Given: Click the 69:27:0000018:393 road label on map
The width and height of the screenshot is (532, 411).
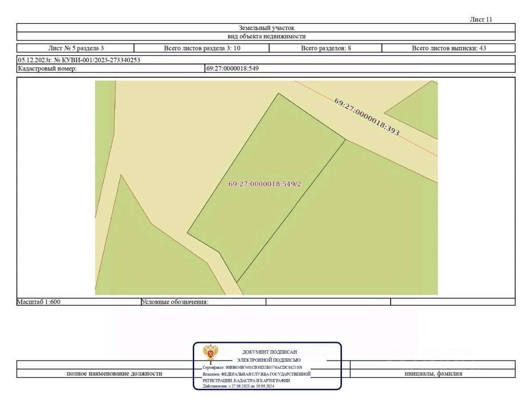Looking at the screenshot, I should (367, 117).
